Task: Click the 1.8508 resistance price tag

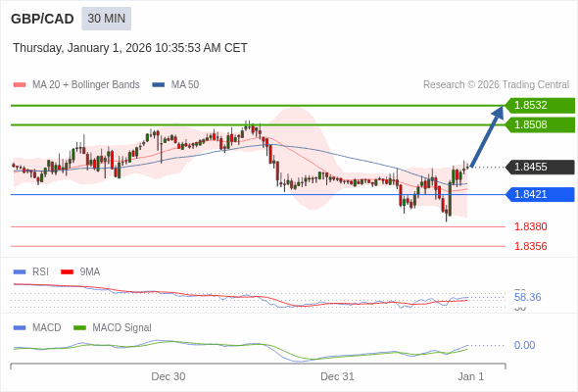Action: point(540,125)
